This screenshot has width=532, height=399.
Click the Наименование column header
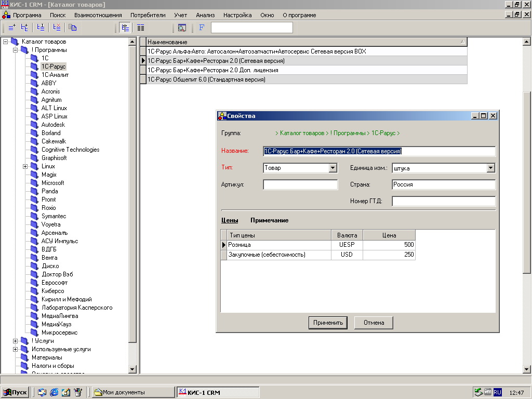click(307, 42)
